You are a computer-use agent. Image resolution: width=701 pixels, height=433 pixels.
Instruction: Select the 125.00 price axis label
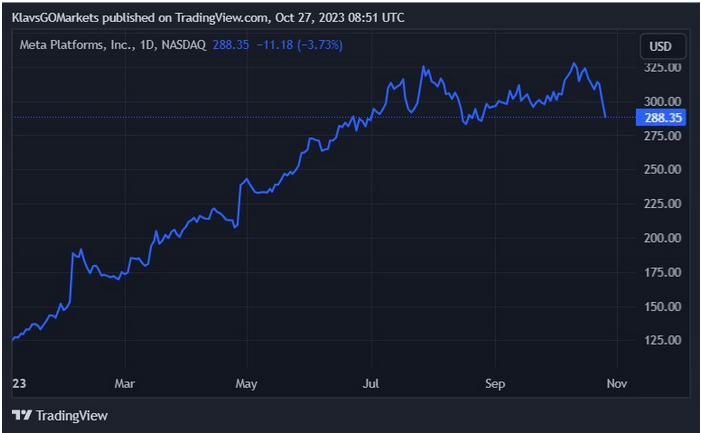[661, 340]
